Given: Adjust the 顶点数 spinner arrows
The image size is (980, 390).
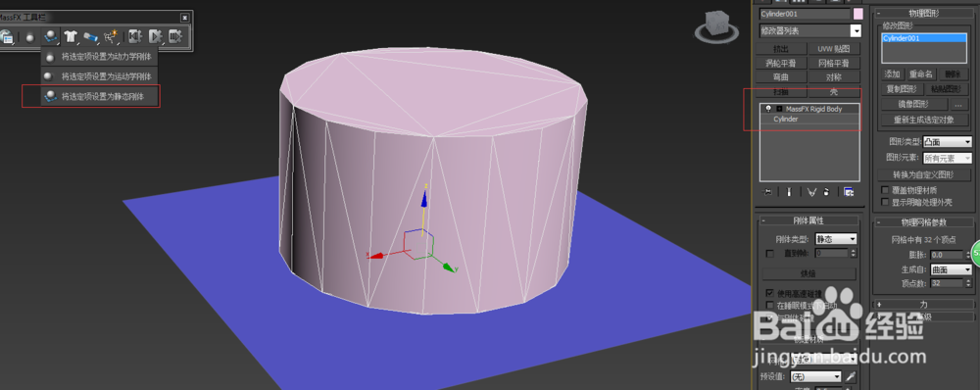Looking at the screenshot, I should [x=968, y=283].
